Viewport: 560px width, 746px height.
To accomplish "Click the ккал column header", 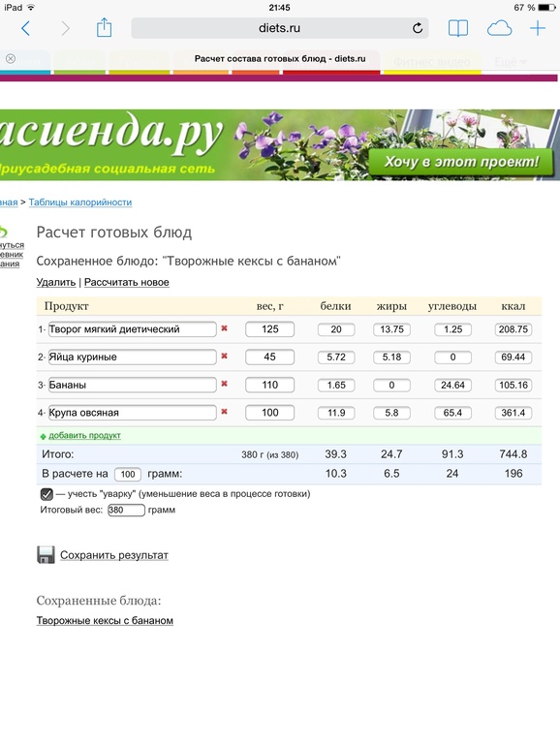I will pos(513,306).
